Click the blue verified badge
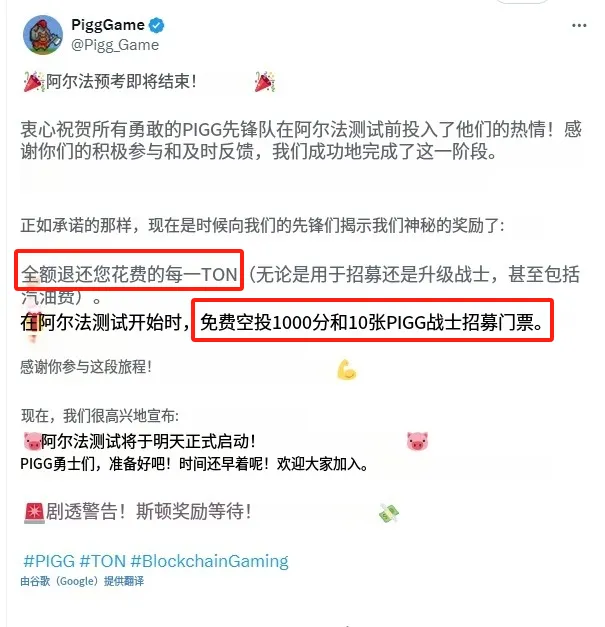 pyautogui.click(x=156, y=26)
